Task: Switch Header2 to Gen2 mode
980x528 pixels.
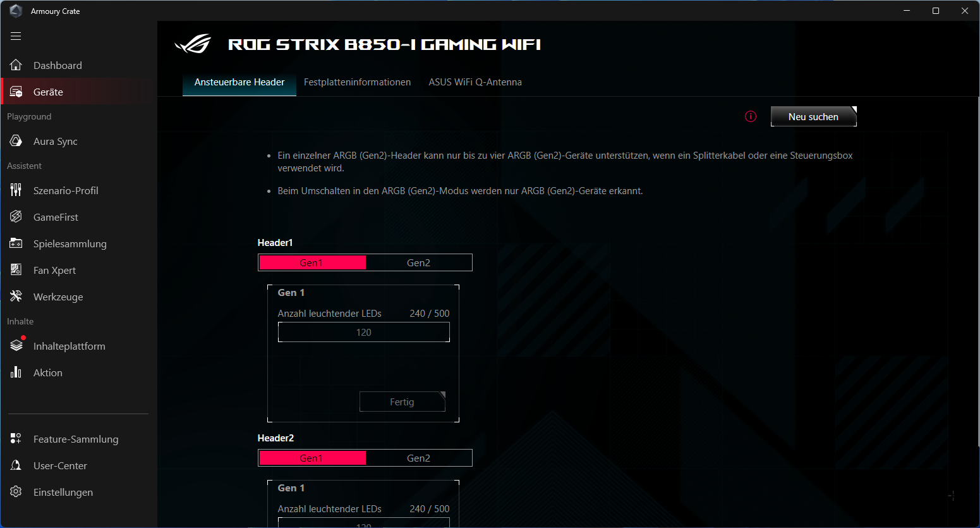Action: pyautogui.click(x=418, y=458)
